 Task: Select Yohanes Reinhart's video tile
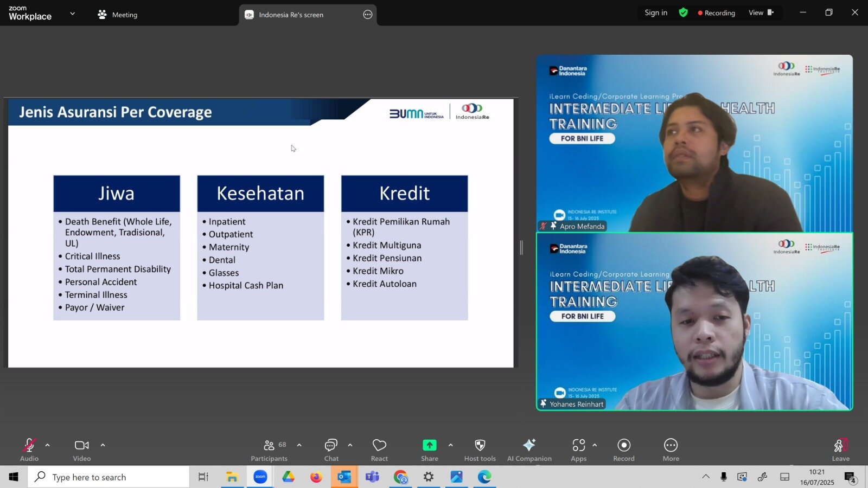(694, 322)
